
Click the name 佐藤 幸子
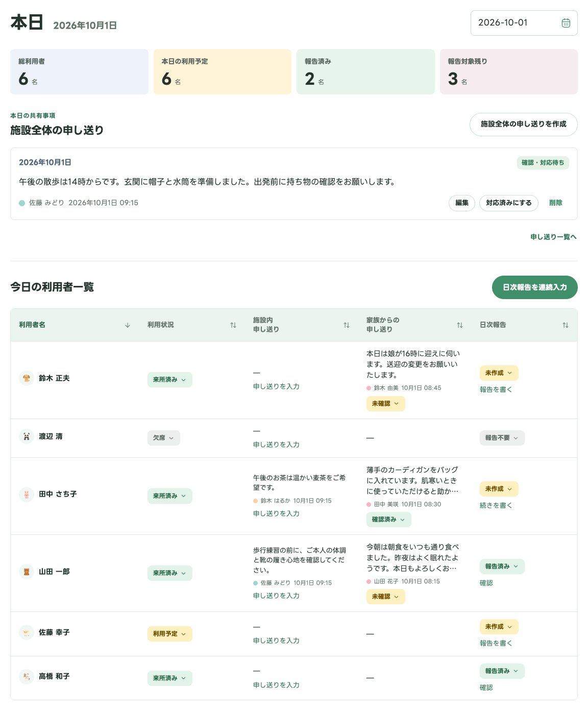pyautogui.click(x=54, y=632)
